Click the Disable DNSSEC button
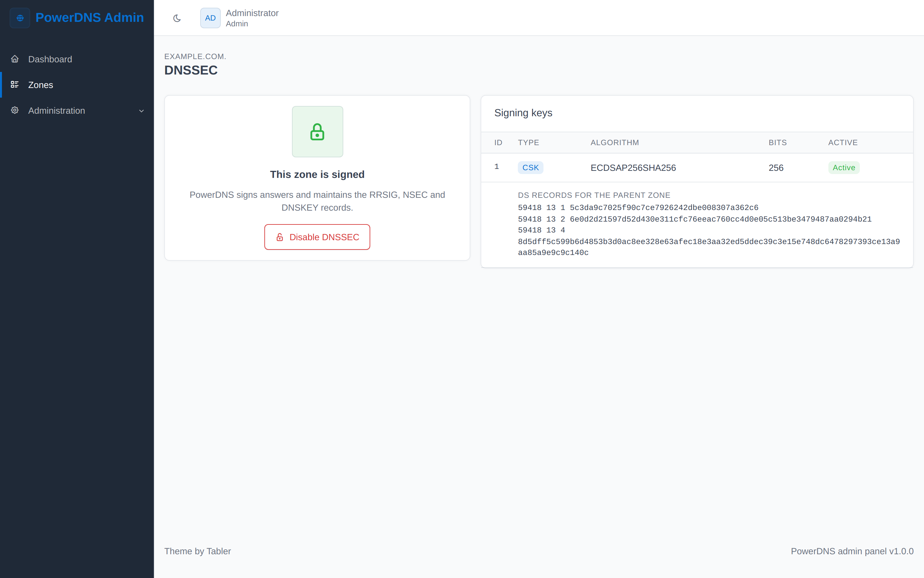The height and width of the screenshot is (578, 924). [x=317, y=237]
